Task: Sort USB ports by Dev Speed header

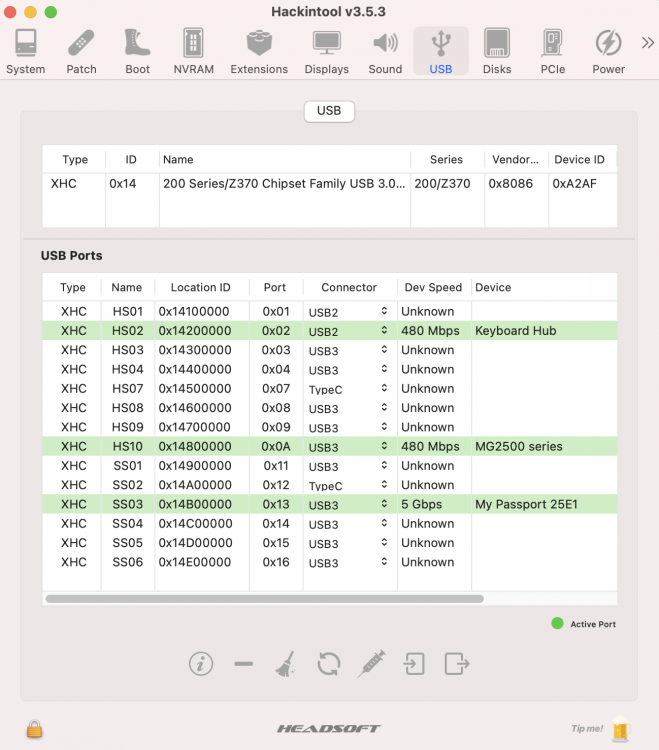Action: click(433, 287)
